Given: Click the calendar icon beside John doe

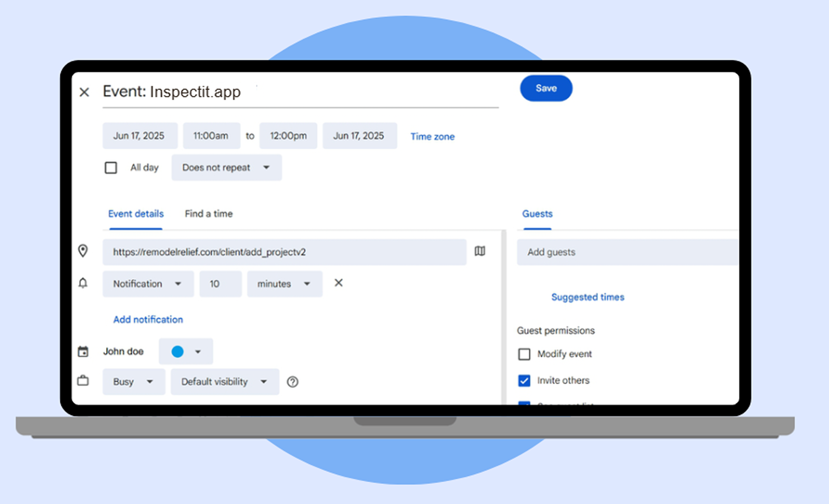Looking at the screenshot, I should pyautogui.click(x=83, y=351).
